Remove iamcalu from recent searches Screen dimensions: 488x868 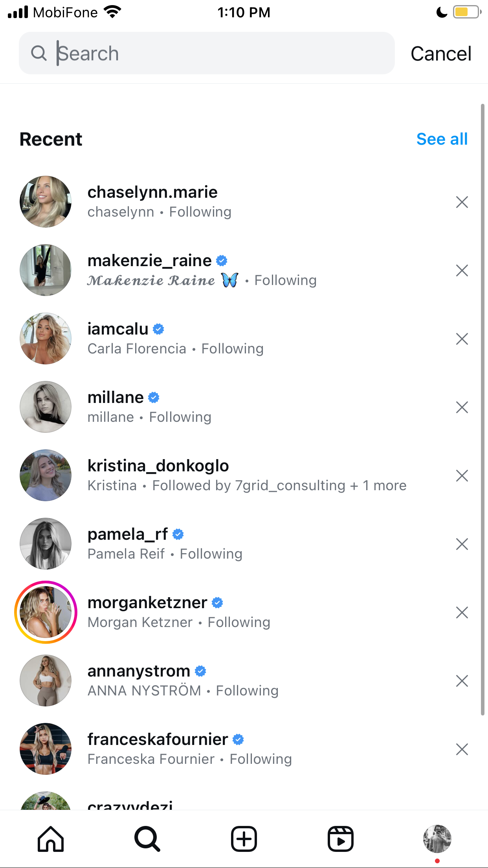pos(462,339)
